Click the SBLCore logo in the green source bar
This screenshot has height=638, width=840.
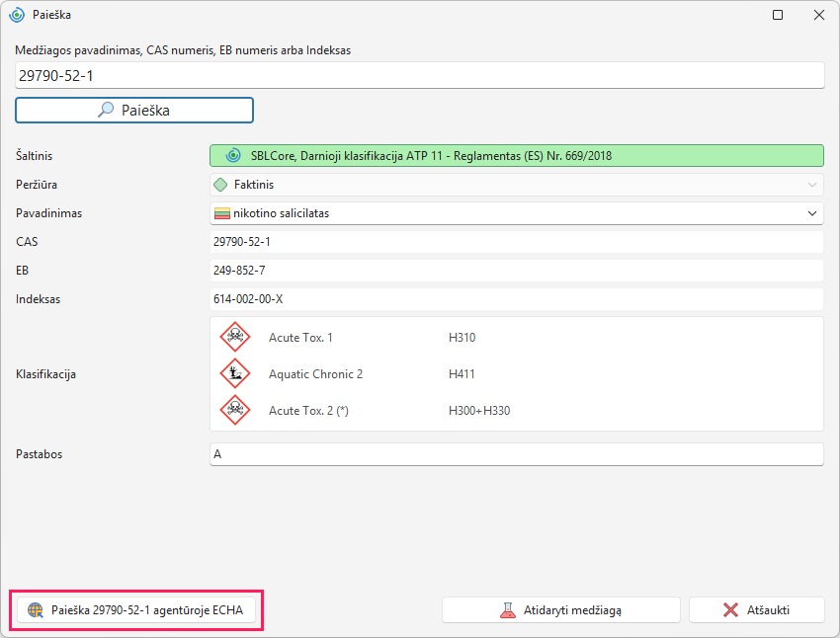(233, 156)
